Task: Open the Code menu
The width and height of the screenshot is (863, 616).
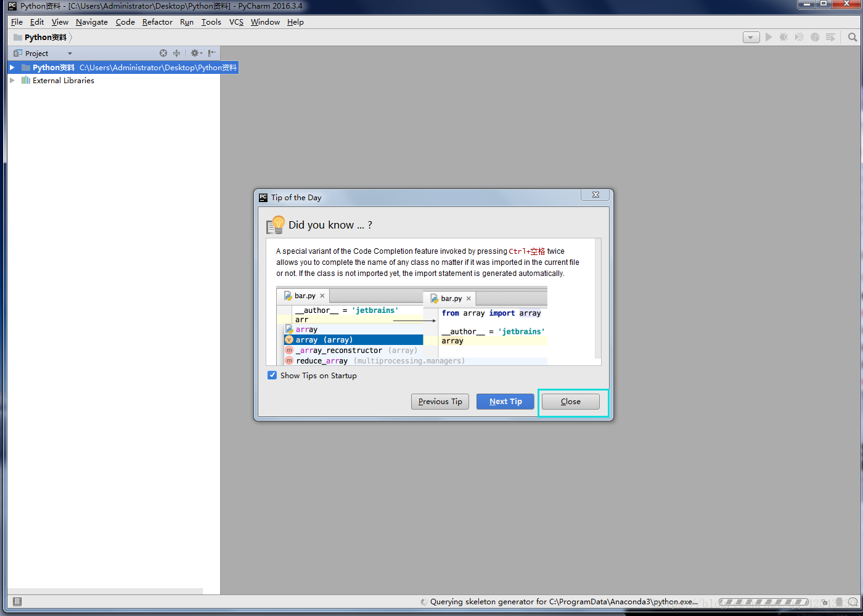Action: (125, 22)
